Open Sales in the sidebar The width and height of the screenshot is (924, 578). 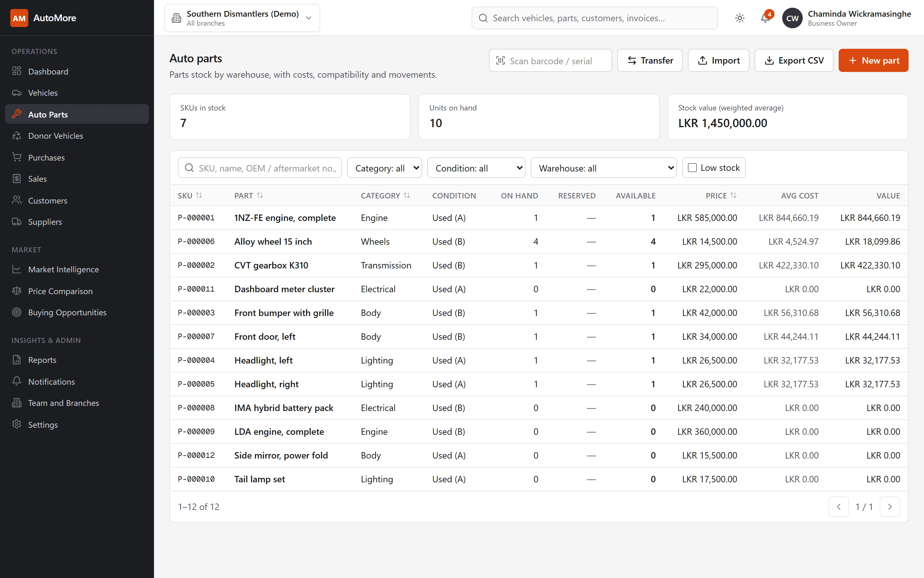[77, 179]
